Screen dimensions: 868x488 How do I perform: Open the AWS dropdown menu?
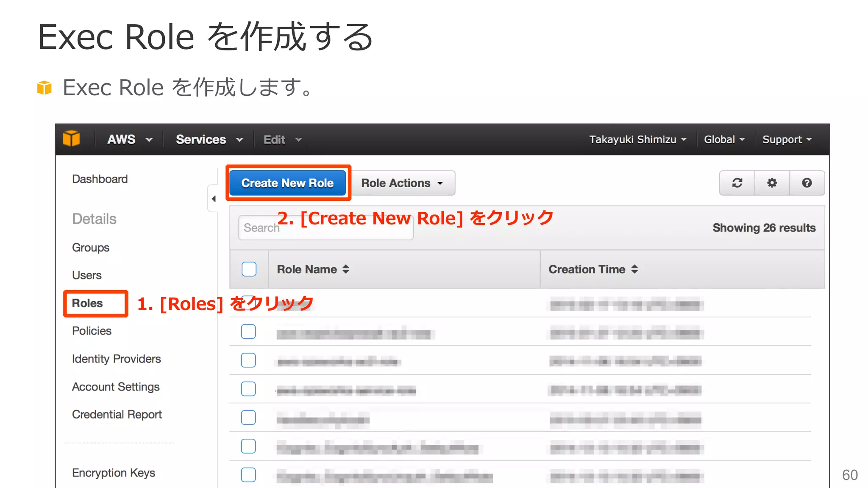pyautogui.click(x=130, y=139)
